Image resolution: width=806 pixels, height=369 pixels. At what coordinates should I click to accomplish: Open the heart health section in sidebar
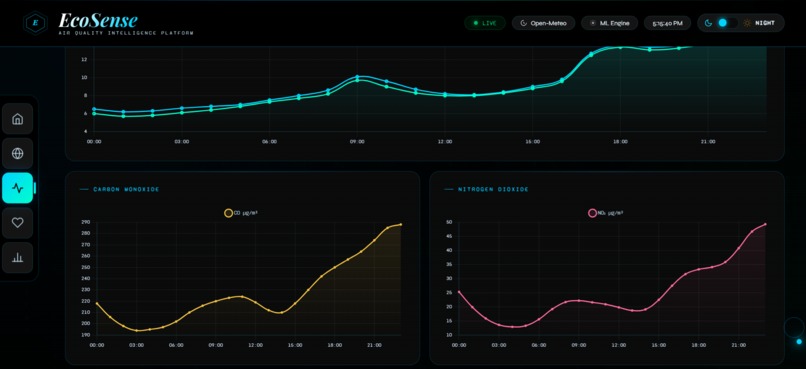tap(17, 223)
